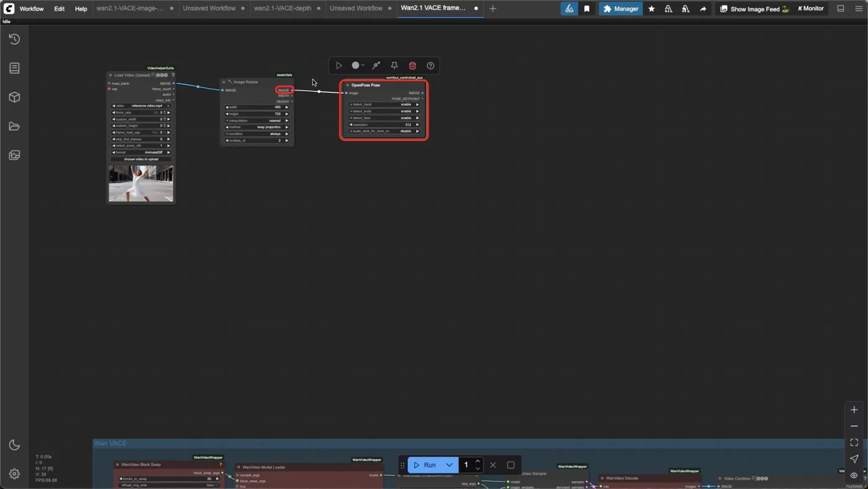Toggle dark mode moon icon
The width and height of the screenshot is (868, 489).
click(14, 445)
